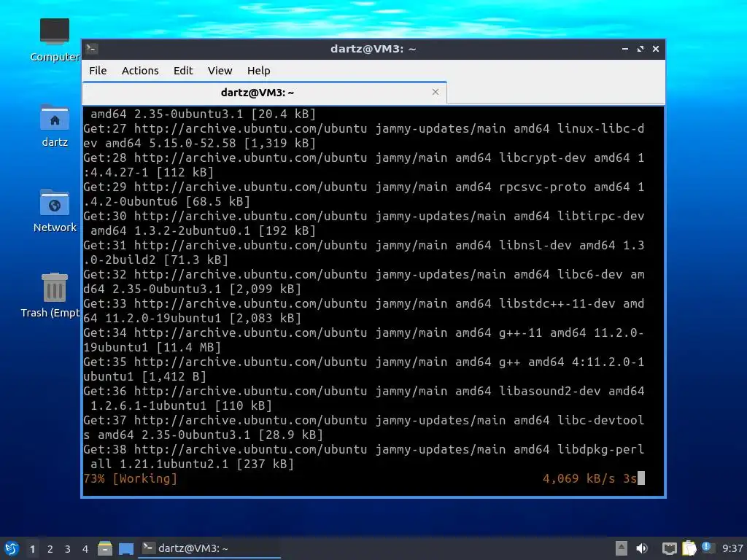
Task: Minimize the terminal window
Action: [625, 49]
